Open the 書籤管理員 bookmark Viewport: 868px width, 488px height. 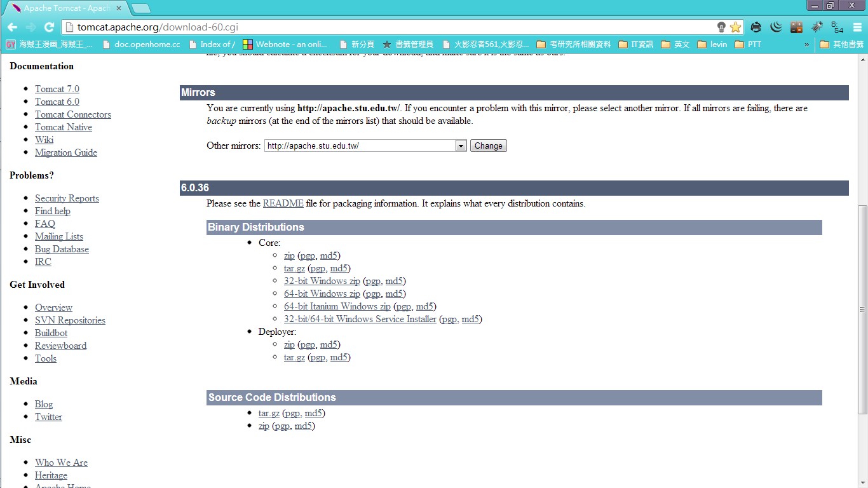(408, 44)
